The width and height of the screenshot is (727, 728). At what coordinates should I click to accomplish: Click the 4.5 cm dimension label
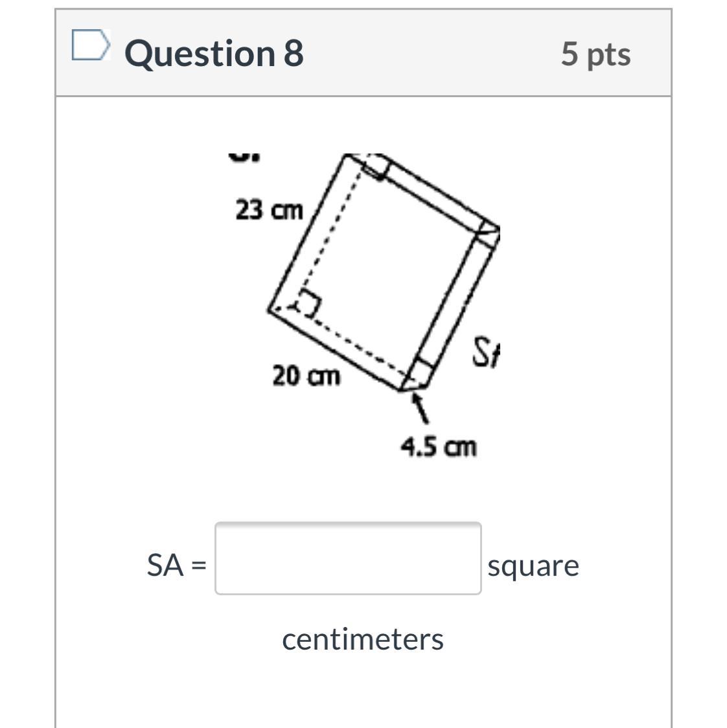click(439, 448)
